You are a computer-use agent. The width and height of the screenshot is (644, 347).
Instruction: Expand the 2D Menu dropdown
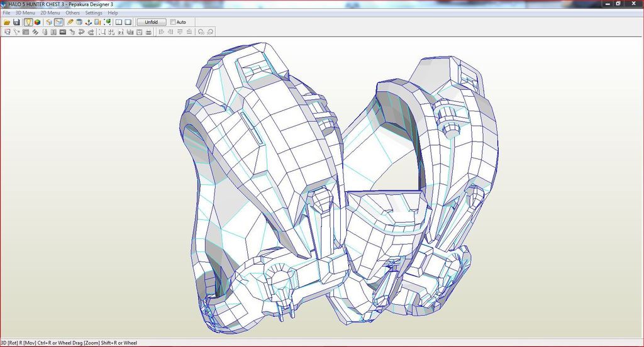(x=50, y=13)
